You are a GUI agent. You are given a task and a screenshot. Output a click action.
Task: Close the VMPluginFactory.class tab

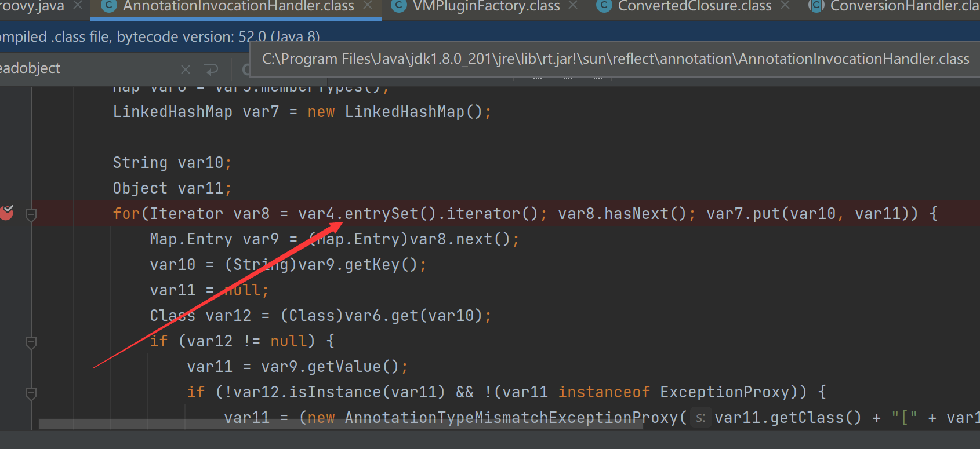click(x=574, y=6)
